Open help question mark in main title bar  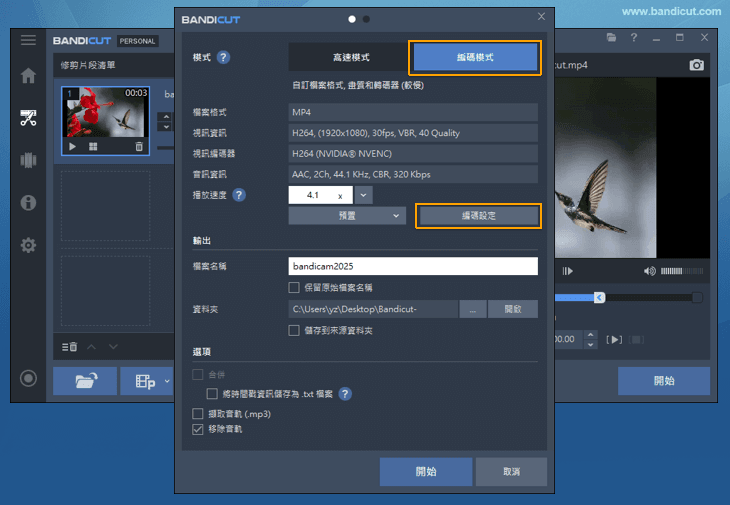[x=634, y=37]
